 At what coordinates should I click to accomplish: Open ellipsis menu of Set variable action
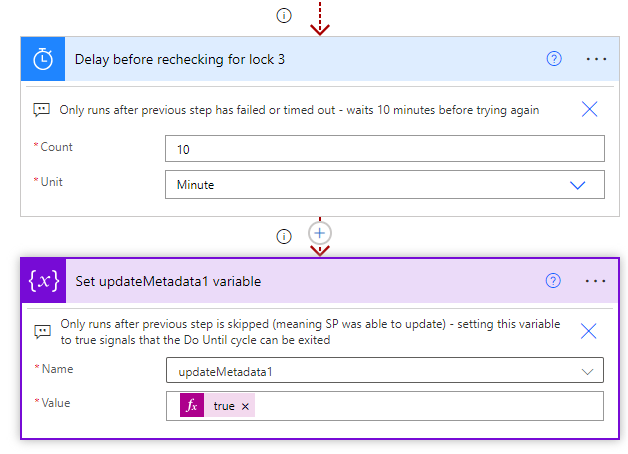click(x=595, y=281)
